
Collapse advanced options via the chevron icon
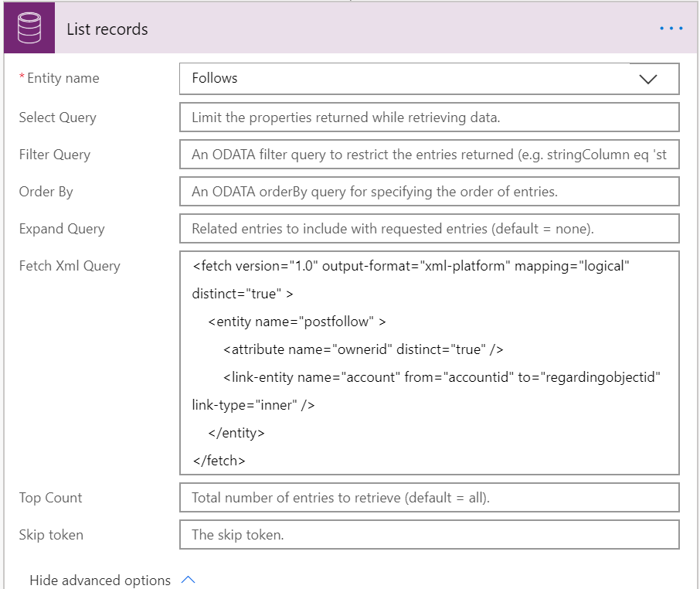[x=188, y=580]
